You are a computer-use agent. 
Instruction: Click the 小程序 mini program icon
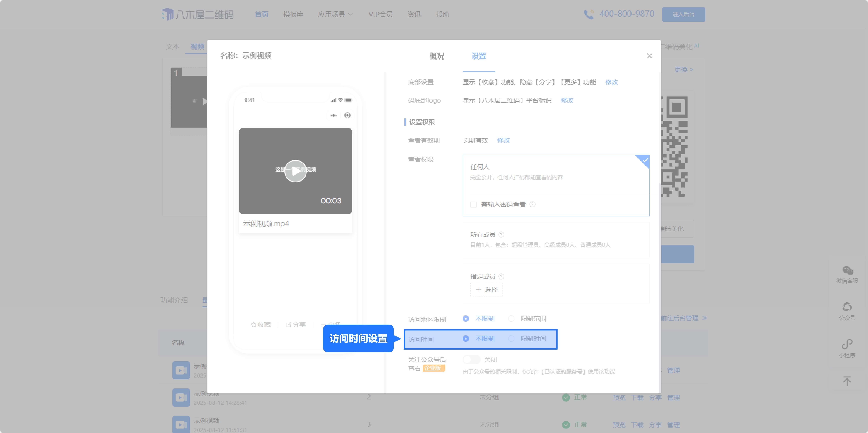pos(847,344)
